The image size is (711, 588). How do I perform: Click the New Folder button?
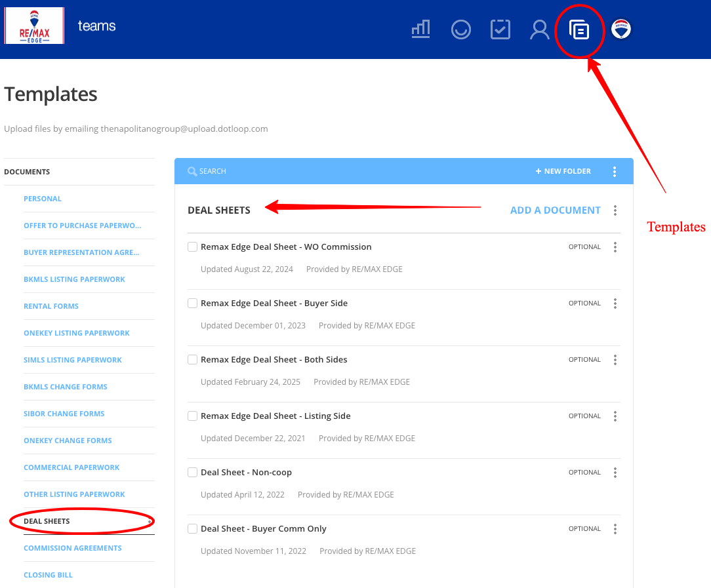[x=563, y=171]
